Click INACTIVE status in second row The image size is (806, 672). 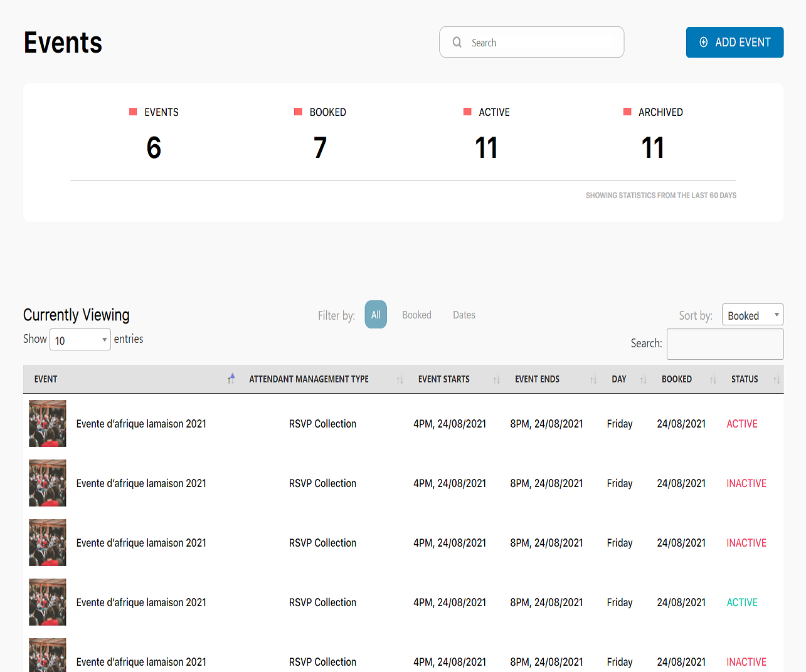click(746, 483)
